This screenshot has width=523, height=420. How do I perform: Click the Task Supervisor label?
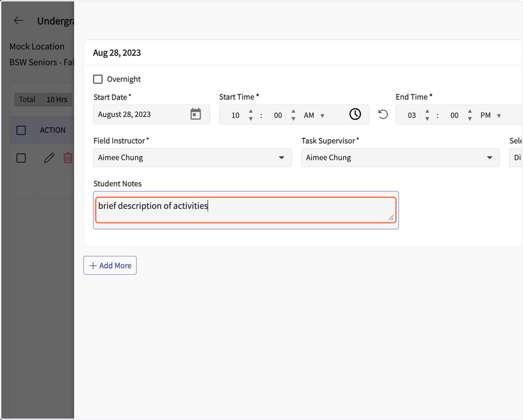point(330,141)
